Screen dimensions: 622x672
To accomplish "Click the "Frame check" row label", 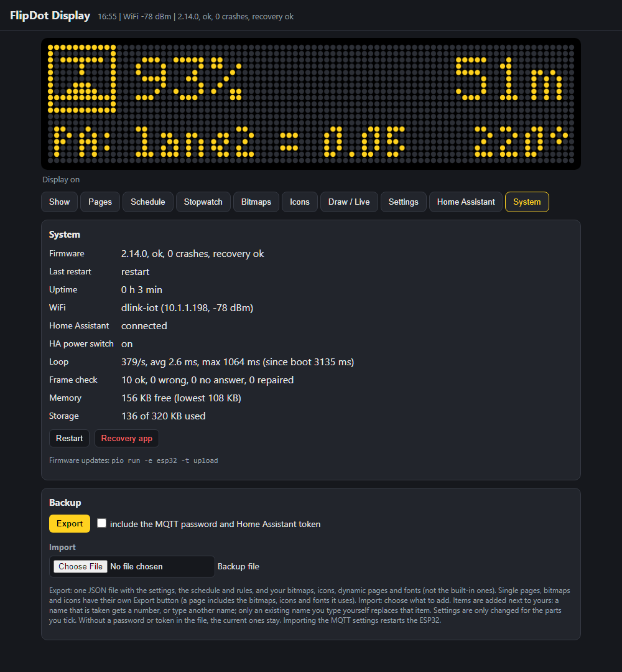I will click(x=73, y=380).
